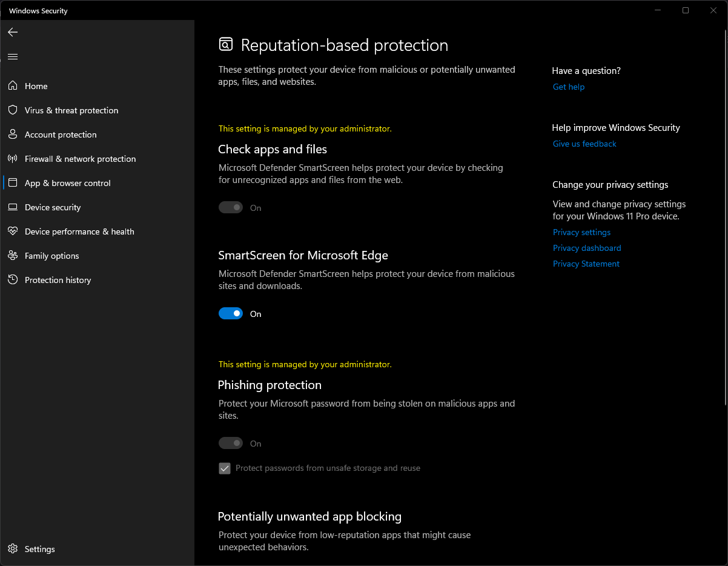728x566 pixels.
Task: Open the Protection history clock icon
Action: pos(13,280)
